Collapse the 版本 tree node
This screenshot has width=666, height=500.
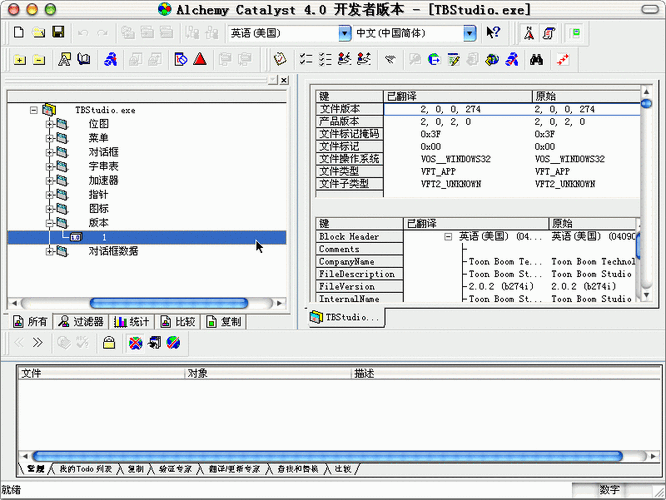pos(50,223)
